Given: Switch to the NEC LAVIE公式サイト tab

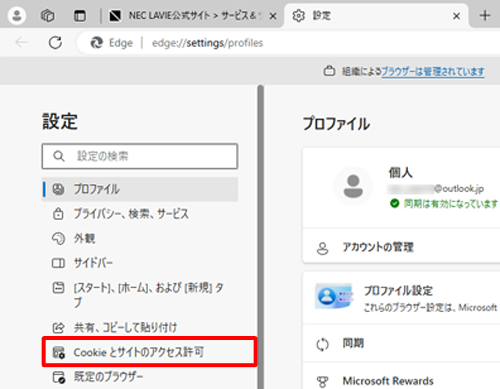Looking at the screenshot, I should point(193,15).
